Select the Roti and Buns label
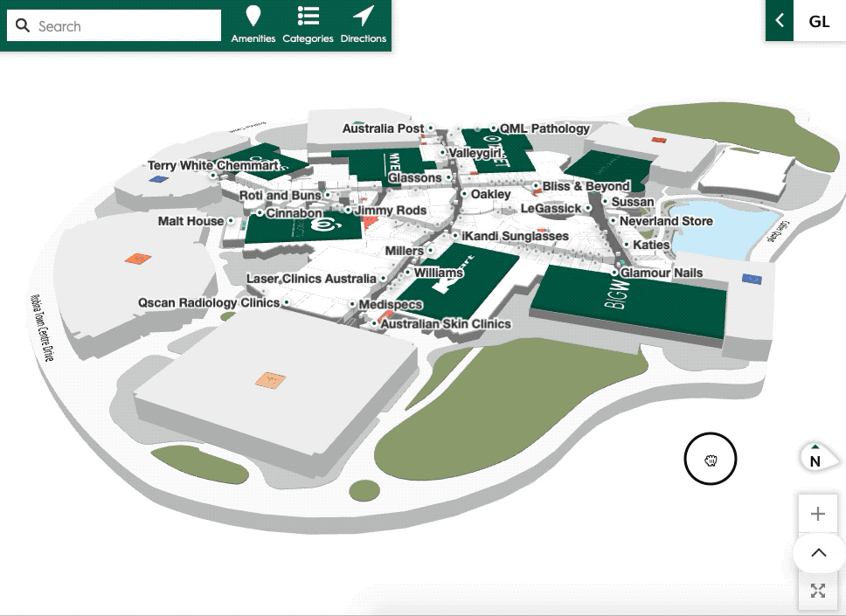Viewport: 846px width, 616px height. pyautogui.click(x=280, y=195)
